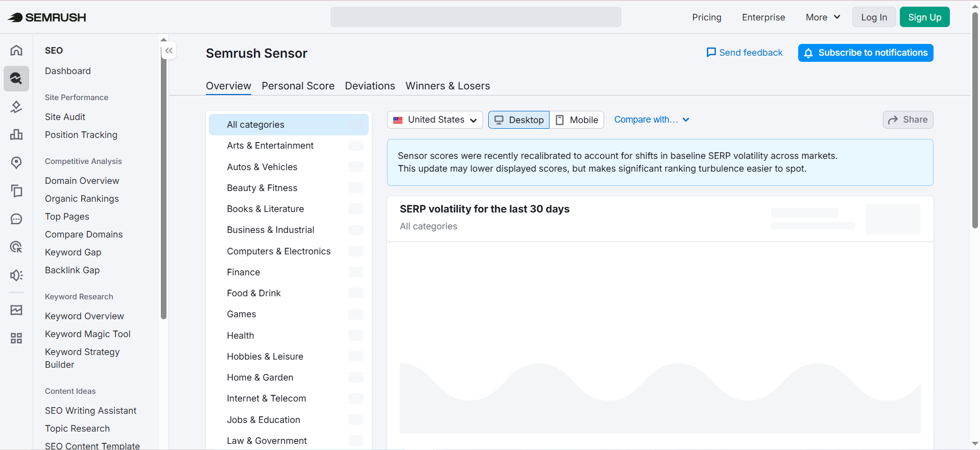
Task: Select the Food & Drink category
Action: (x=289, y=293)
